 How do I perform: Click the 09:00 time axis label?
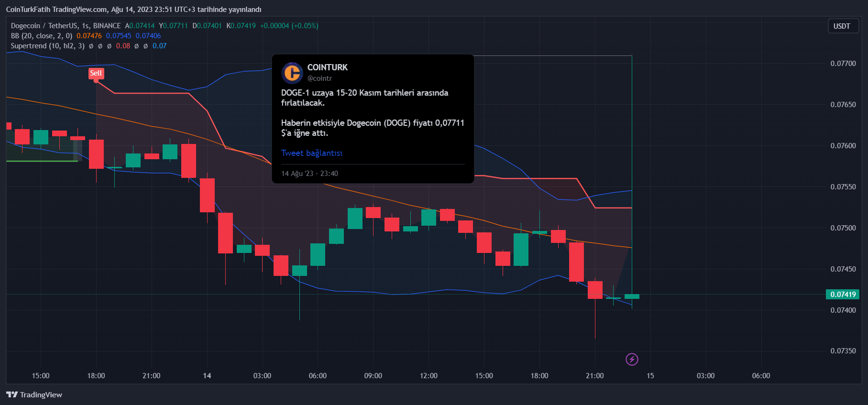[373, 376]
